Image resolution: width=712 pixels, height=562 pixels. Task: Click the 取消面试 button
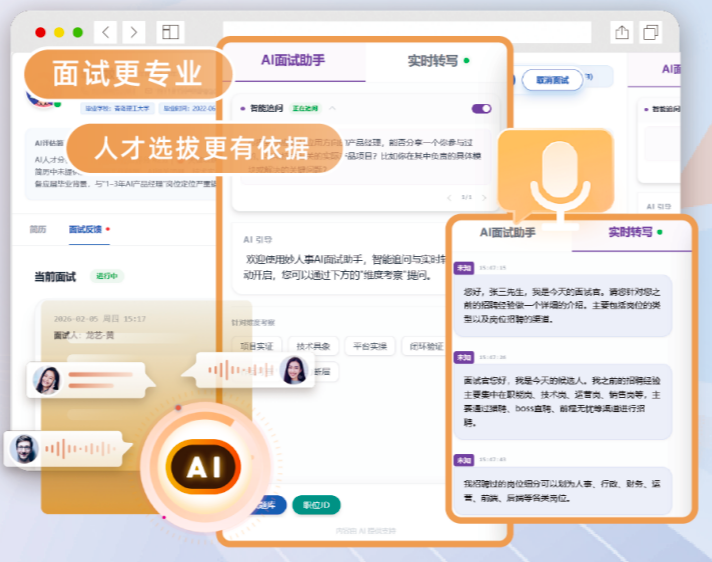[551, 79]
